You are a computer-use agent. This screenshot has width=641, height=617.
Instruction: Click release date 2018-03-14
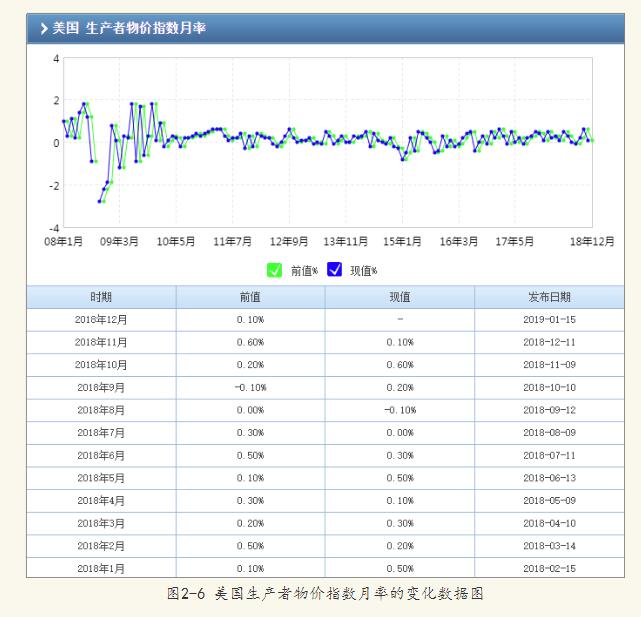[x=549, y=545]
